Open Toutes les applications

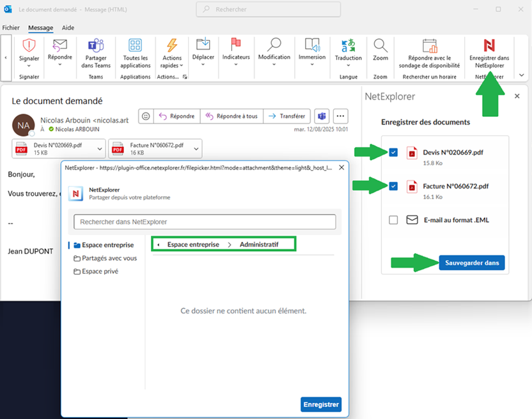(135, 54)
